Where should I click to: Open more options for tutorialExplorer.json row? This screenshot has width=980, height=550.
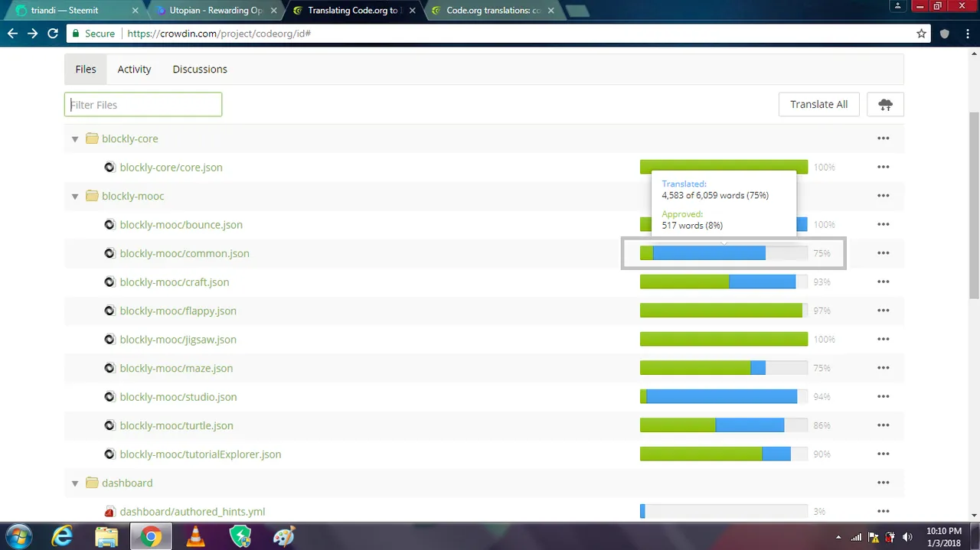click(884, 454)
